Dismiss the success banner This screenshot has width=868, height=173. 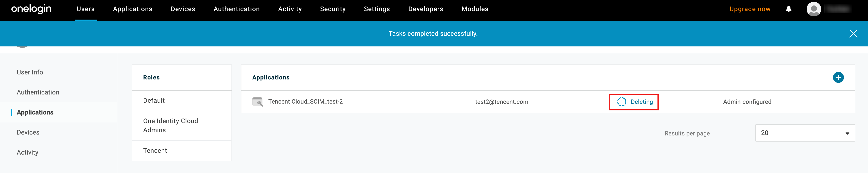tap(853, 34)
